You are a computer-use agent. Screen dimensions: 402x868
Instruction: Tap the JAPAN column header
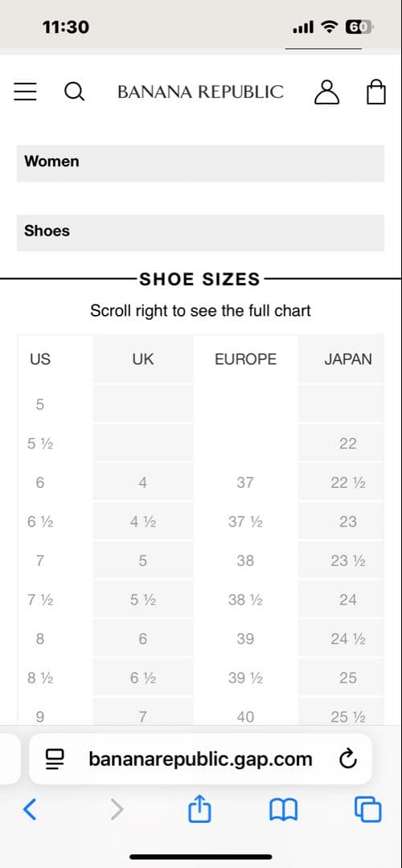[x=348, y=359]
